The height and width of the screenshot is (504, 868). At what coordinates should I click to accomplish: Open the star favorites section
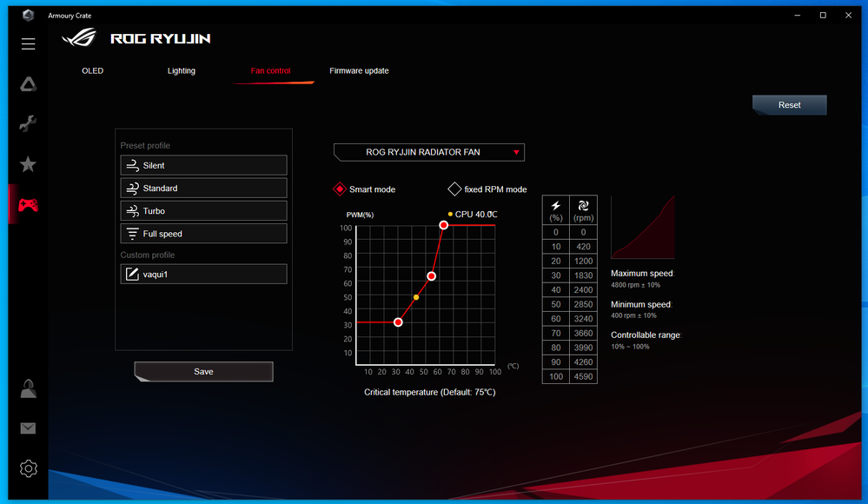(x=28, y=164)
